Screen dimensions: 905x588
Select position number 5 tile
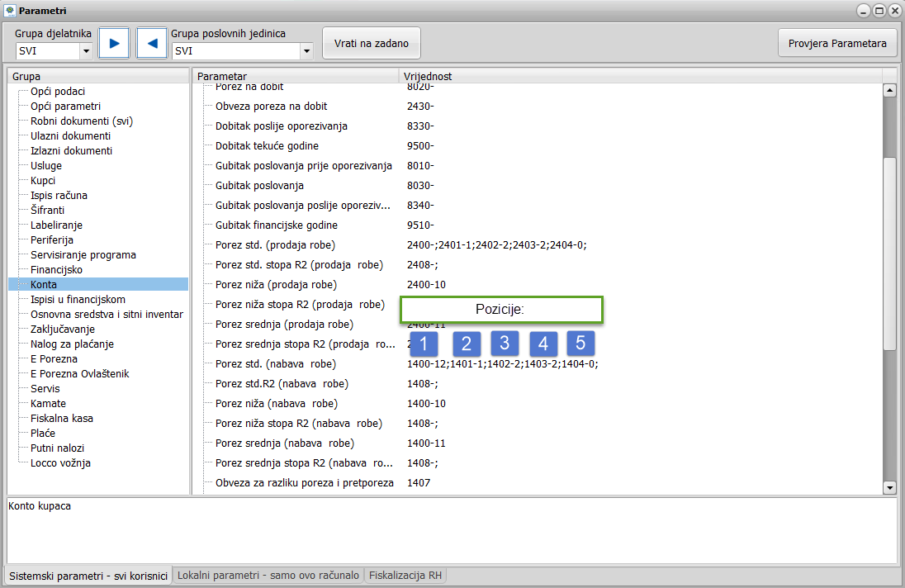pos(580,343)
